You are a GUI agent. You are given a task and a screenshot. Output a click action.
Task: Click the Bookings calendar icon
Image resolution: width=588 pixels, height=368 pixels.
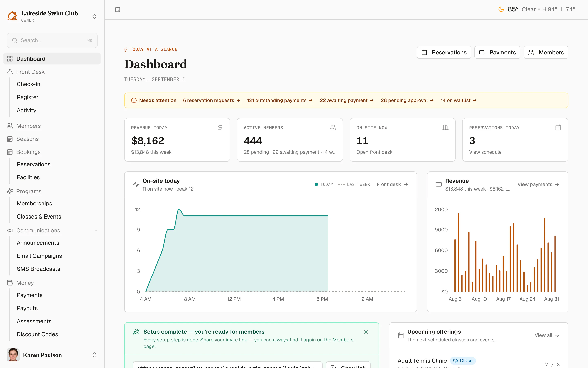(10, 152)
